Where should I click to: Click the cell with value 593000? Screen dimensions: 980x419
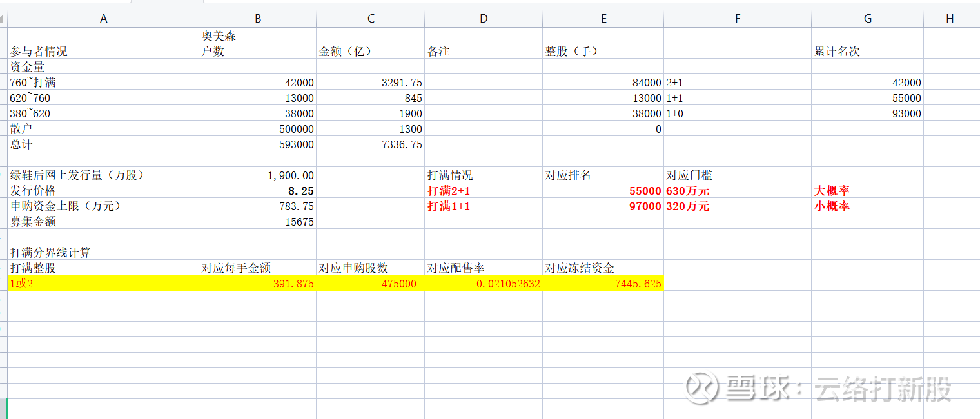(258, 144)
